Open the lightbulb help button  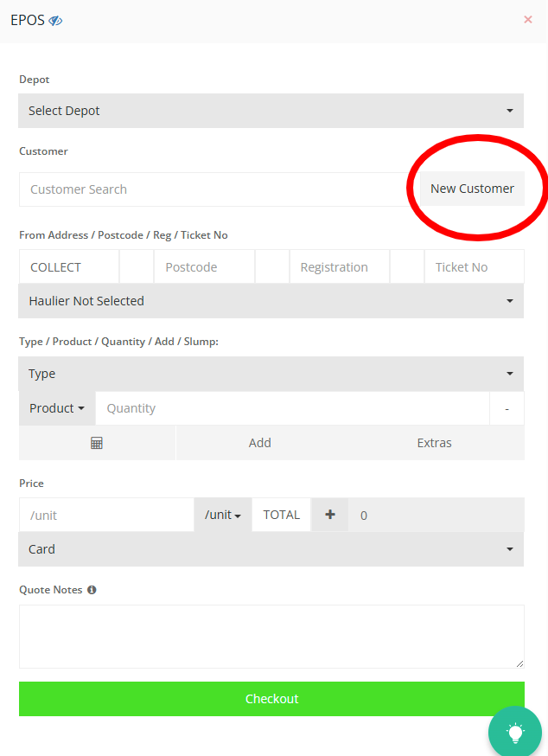pyautogui.click(x=515, y=733)
